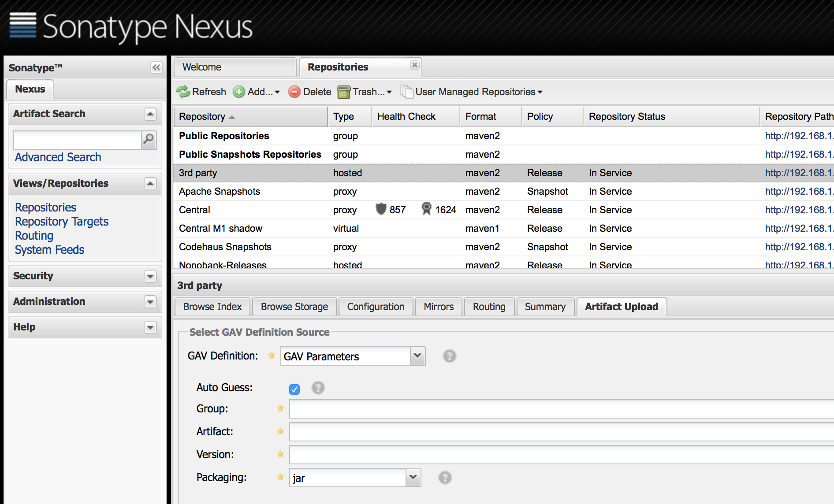Open the Trash... menu
The height and width of the screenshot is (504, 834).
(365, 92)
